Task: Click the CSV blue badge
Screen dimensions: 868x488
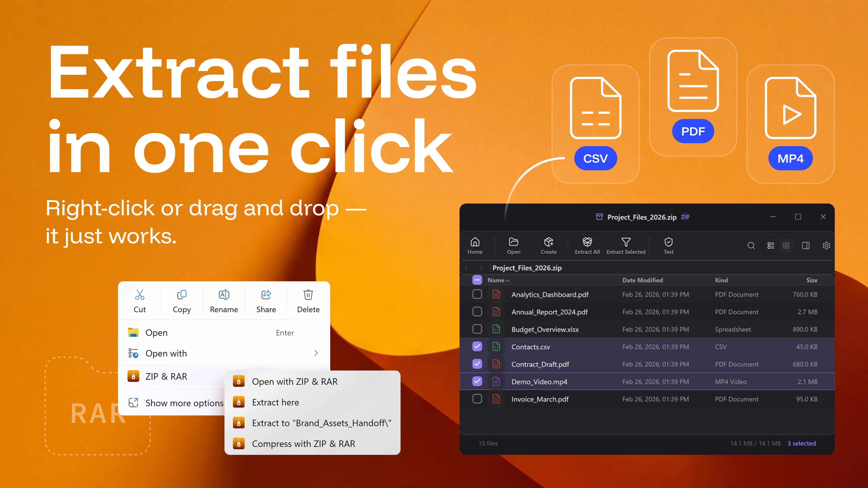Action: tap(595, 158)
